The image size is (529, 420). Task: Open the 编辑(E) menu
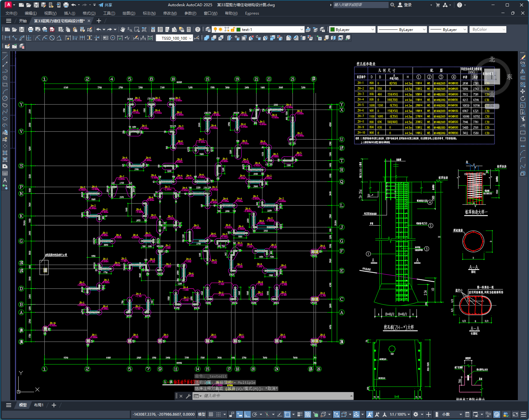pos(31,13)
